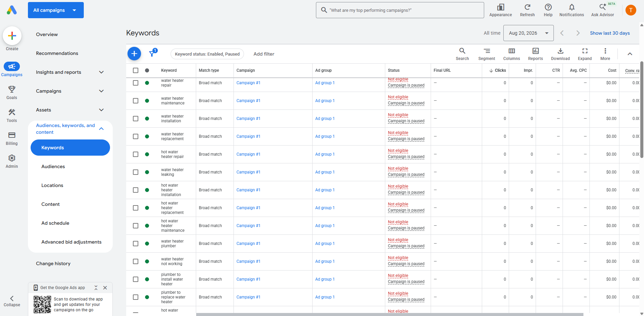The image size is (644, 316).
Task: Check 'plumber to install water heater' row
Action: (136, 279)
